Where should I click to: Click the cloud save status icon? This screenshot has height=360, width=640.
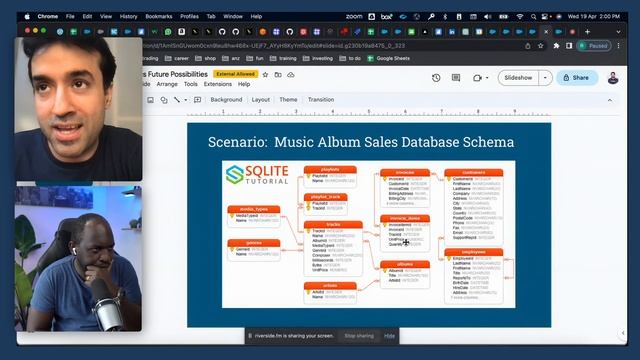291,75
